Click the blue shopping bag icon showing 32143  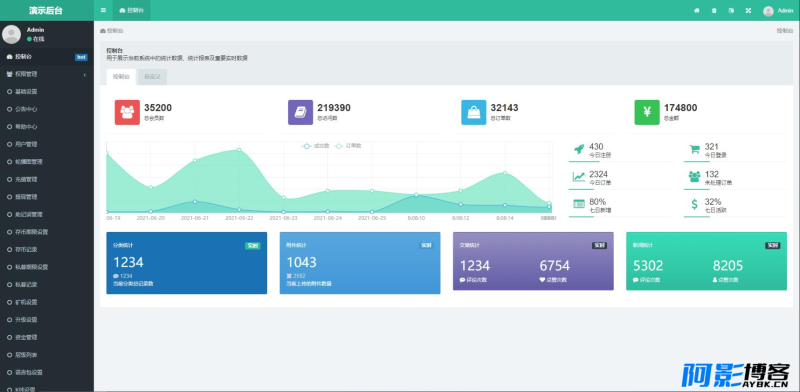point(474,112)
